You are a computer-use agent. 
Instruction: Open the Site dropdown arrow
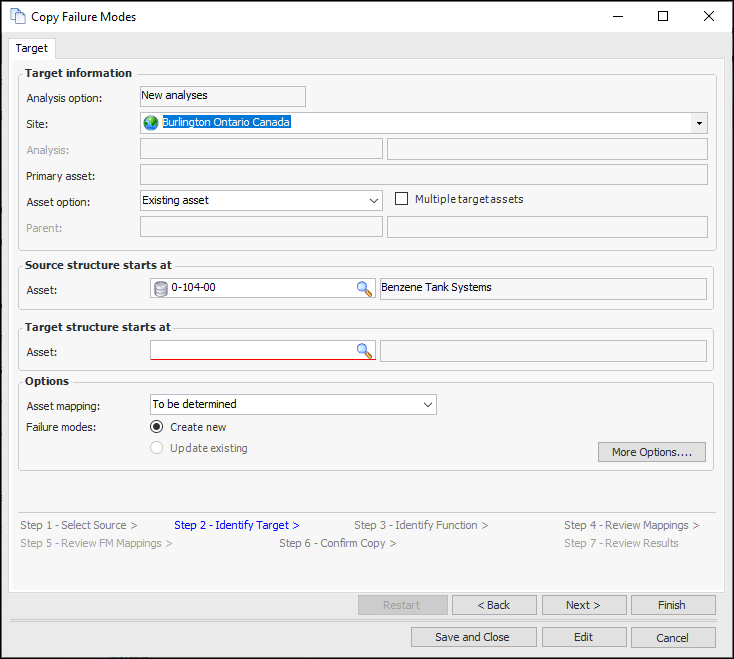699,123
